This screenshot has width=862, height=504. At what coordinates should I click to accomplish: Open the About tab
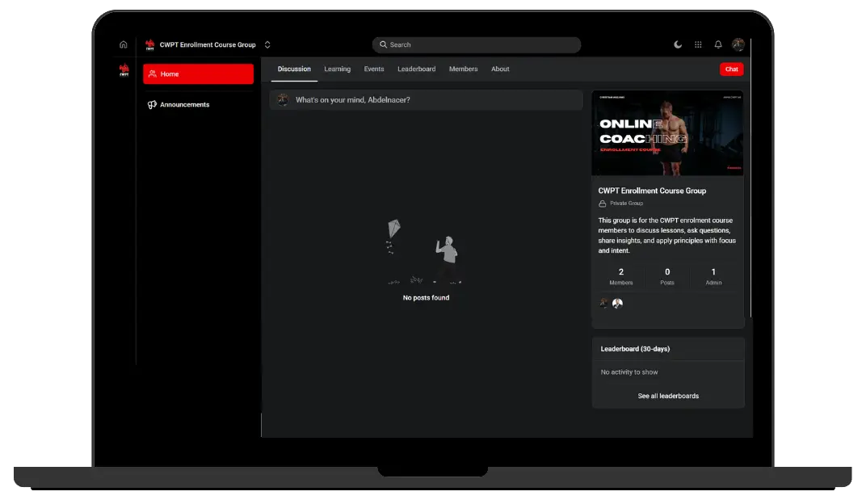500,69
